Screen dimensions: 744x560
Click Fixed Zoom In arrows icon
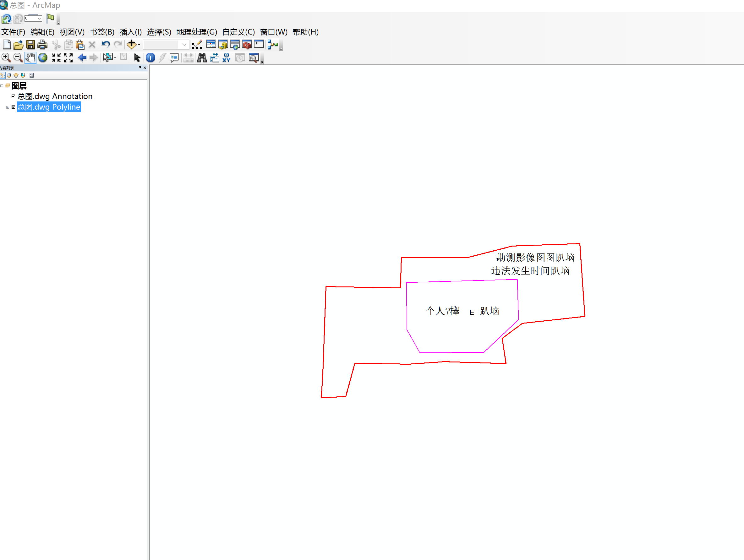coord(56,58)
